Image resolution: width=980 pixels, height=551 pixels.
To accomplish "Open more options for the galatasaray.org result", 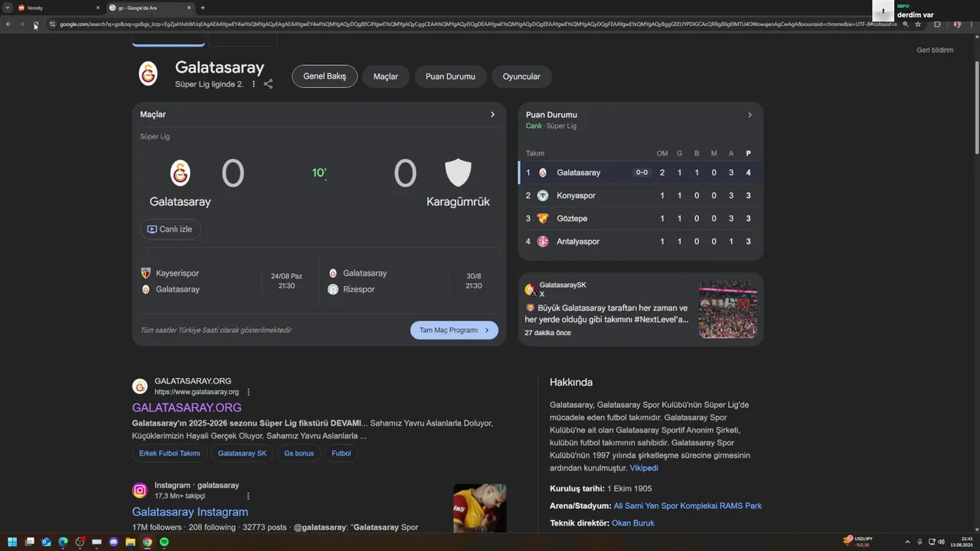I will [x=248, y=392].
